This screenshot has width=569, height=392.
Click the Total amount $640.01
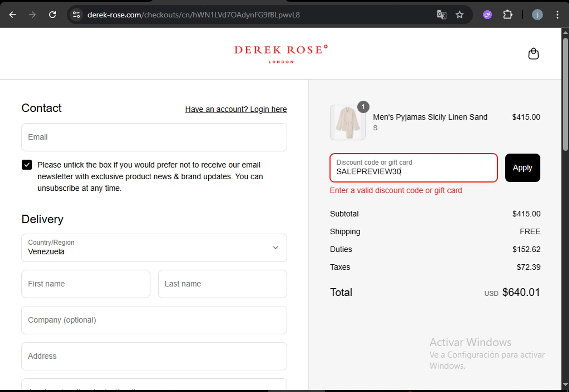(x=521, y=292)
